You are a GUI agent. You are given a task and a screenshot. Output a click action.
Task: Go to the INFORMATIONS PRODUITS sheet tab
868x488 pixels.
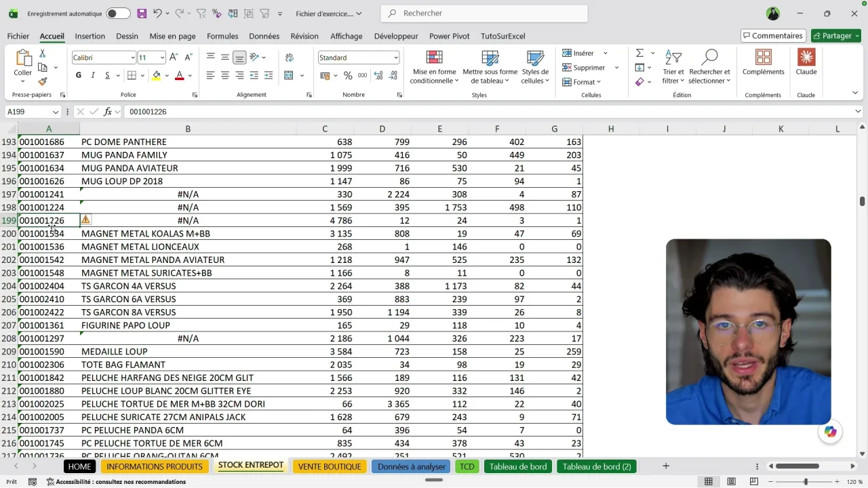(x=155, y=466)
